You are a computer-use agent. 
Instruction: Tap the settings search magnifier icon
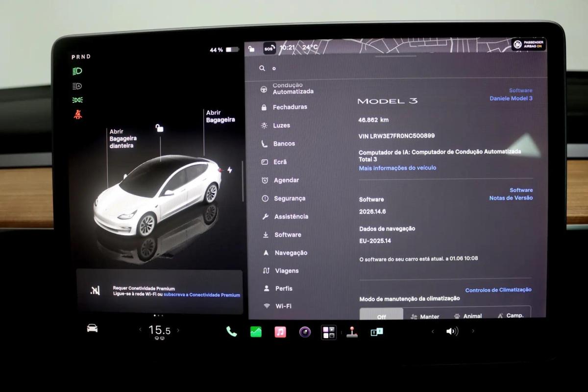pos(262,69)
